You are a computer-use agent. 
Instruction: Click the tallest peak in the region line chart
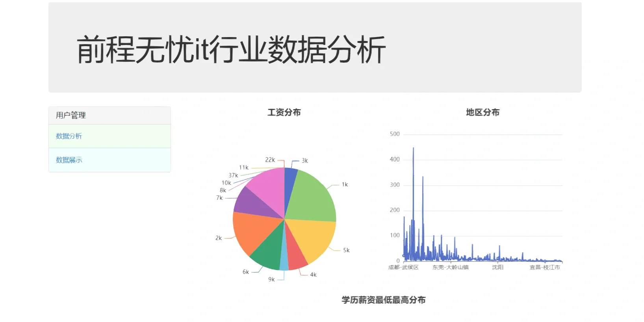tap(413, 148)
